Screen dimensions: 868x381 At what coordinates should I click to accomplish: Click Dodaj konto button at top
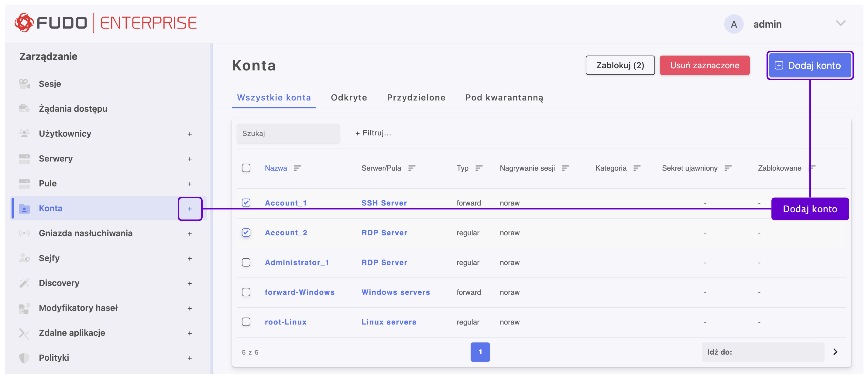pyautogui.click(x=810, y=65)
